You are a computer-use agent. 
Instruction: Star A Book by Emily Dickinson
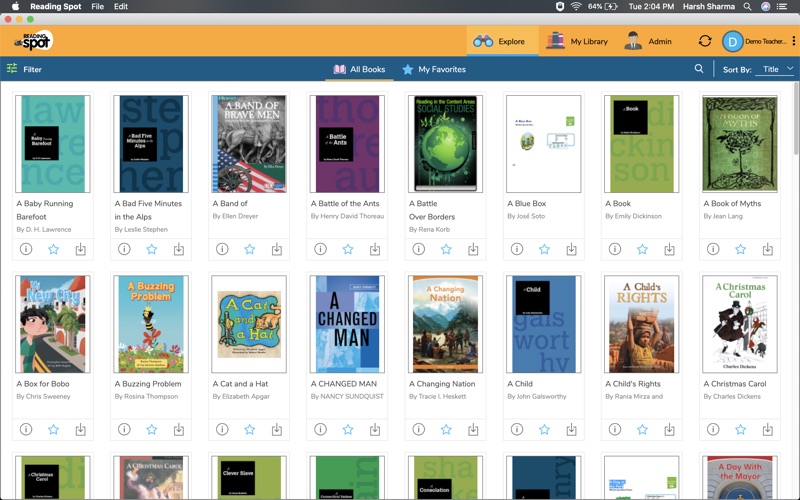[642, 249]
